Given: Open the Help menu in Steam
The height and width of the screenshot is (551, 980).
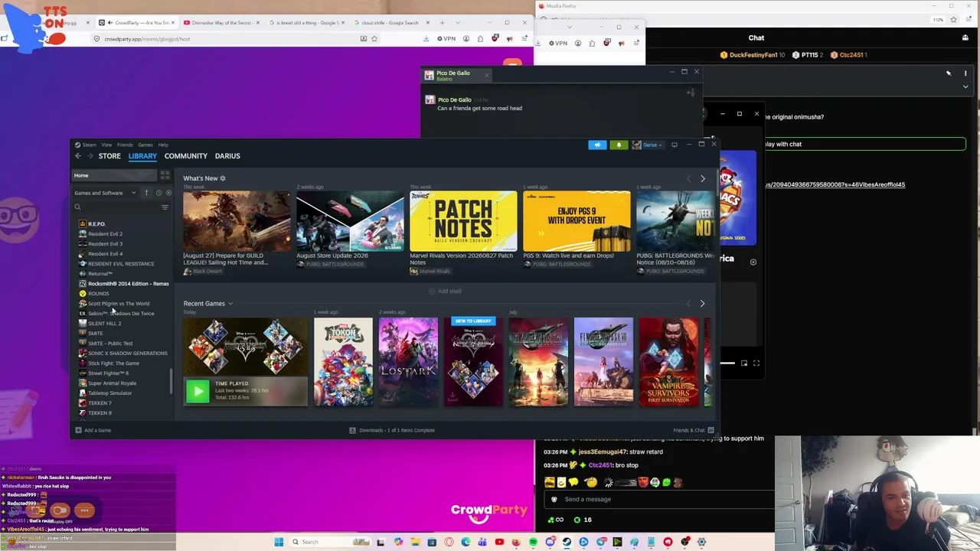Looking at the screenshot, I should pos(163,145).
